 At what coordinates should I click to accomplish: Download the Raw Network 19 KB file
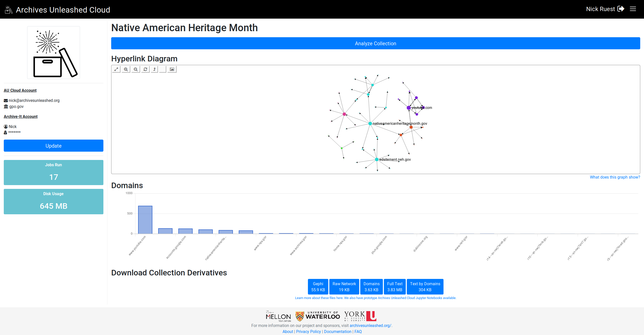[x=344, y=287]
